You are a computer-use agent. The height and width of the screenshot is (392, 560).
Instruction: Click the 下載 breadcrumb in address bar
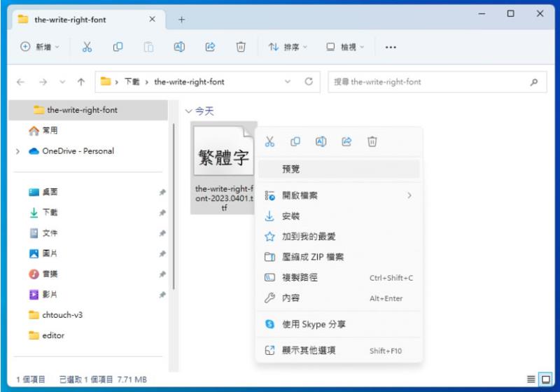click(x=132, y=82)
